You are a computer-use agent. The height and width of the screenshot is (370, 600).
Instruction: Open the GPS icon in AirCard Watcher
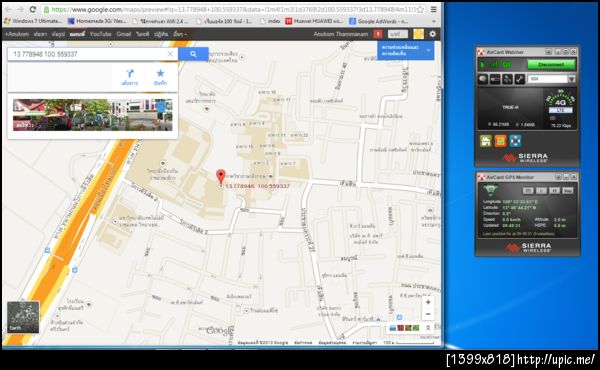click(x=507, y=79)
